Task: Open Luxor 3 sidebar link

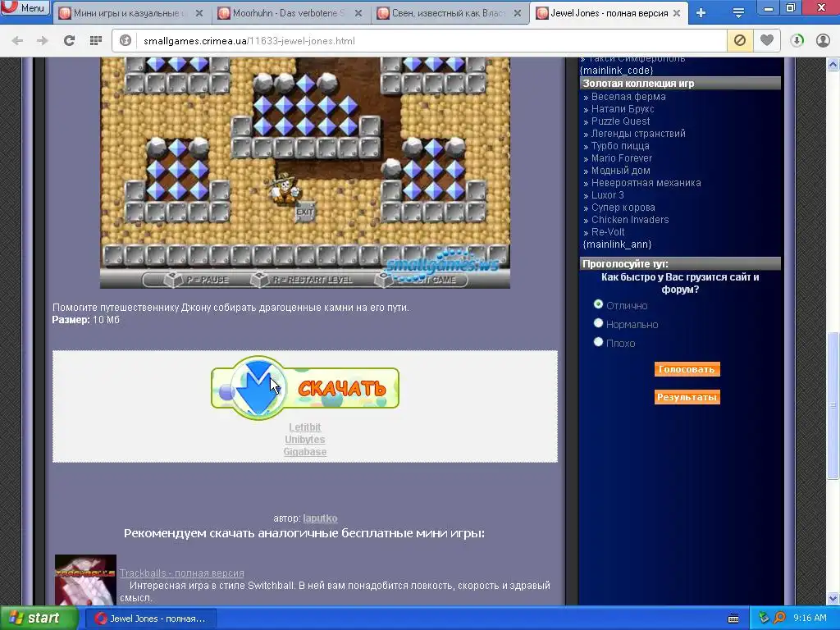Action: point(608,195)
